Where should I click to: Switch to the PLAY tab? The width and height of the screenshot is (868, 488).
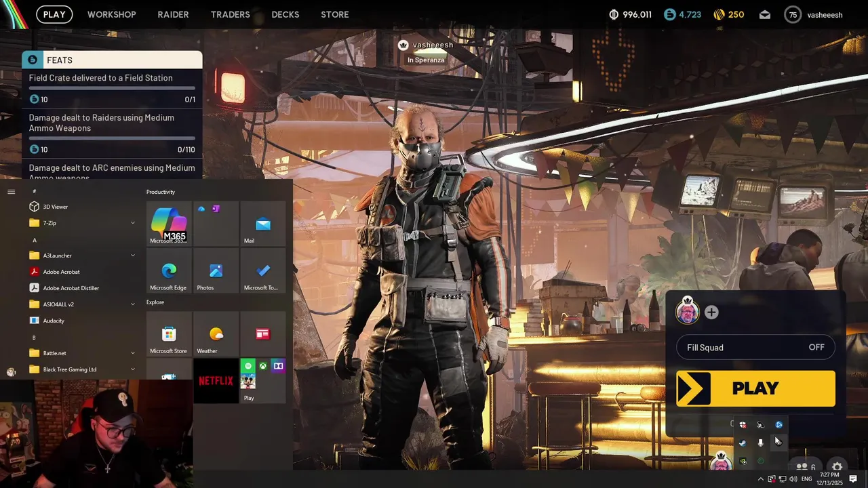(x=54, y=14)
